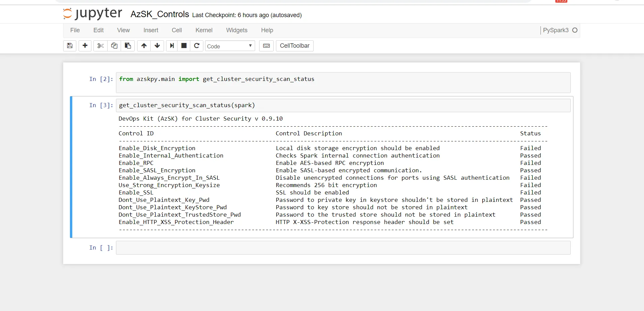Image resolution: width=644 pixels, height=311 pixels.
Task: Click the Jupyter logo
Action: 93,14
